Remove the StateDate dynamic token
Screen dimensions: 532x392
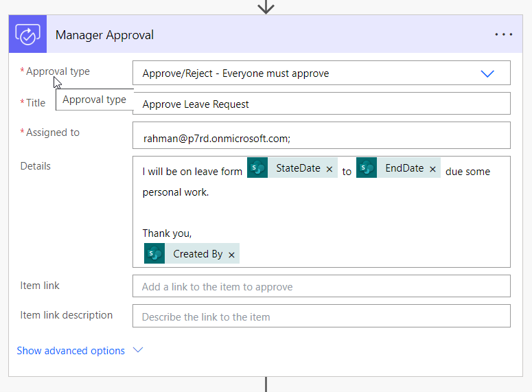point(329,169)
